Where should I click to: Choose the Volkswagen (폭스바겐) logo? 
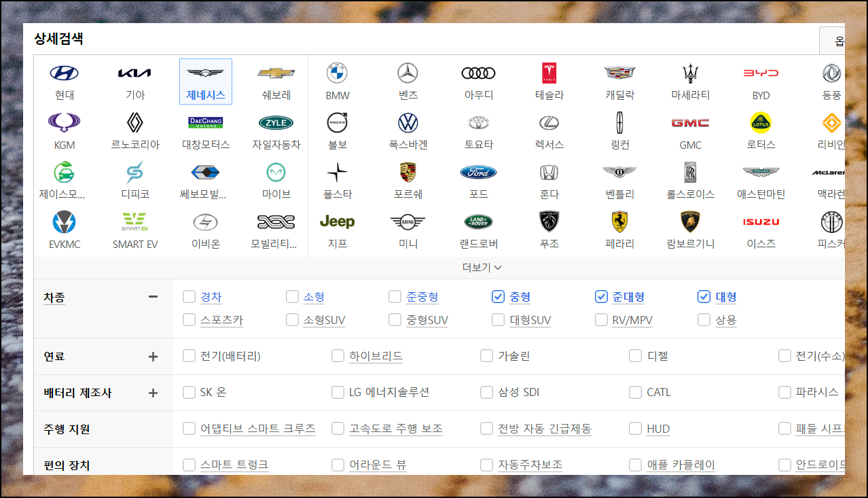coord(408,123)
